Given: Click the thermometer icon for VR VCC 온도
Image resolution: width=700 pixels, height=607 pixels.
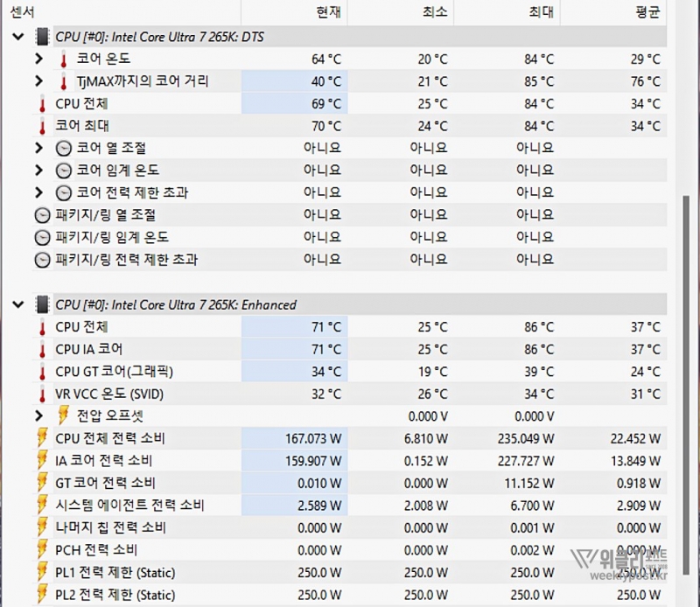Looking at the screenshot, I should 42,394.
